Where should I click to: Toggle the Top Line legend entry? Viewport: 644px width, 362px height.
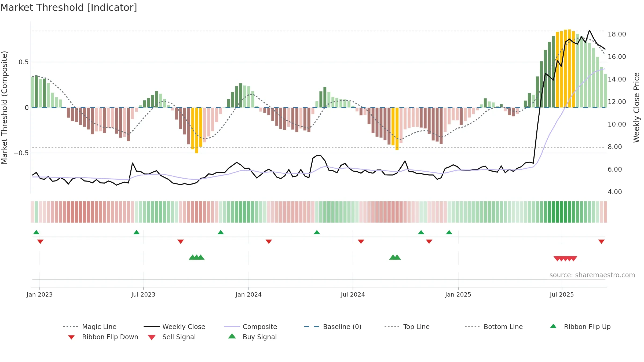pos(407,327)
